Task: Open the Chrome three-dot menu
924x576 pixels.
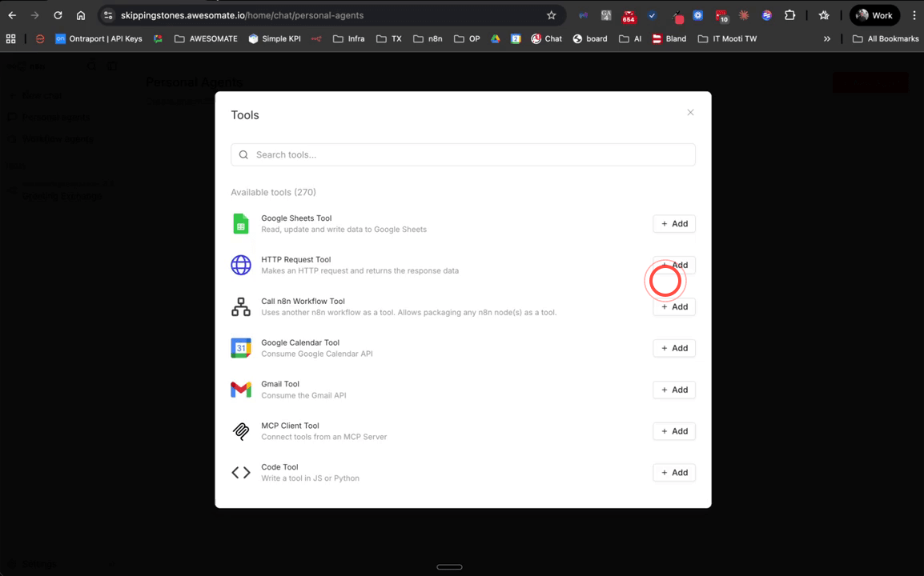Action: 914,15
